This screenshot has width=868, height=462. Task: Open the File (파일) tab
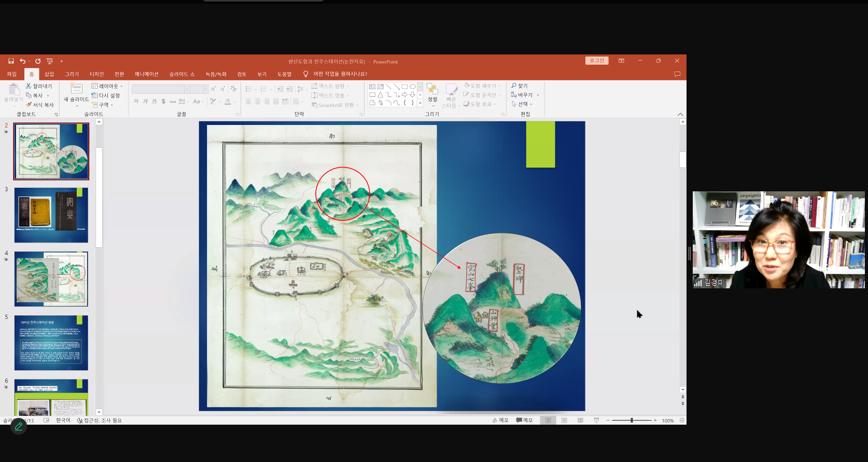point(12,74)
